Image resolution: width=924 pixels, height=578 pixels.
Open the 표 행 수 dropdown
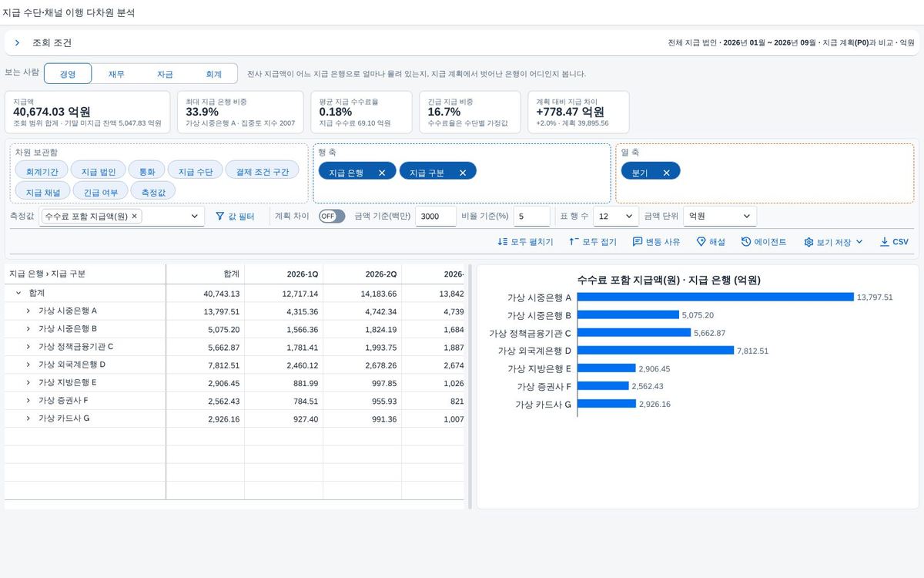point(616,217)
